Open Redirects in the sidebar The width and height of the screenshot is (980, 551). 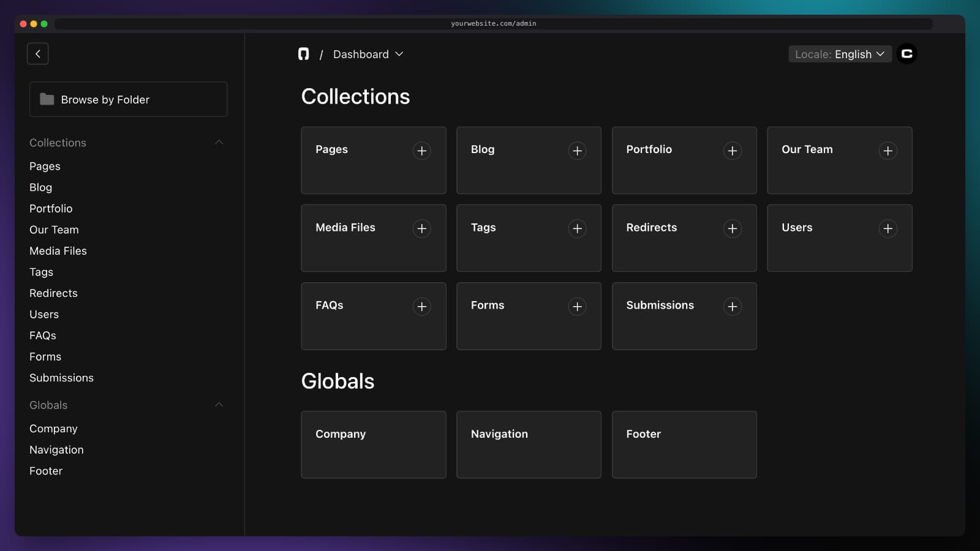click(53, 293)
